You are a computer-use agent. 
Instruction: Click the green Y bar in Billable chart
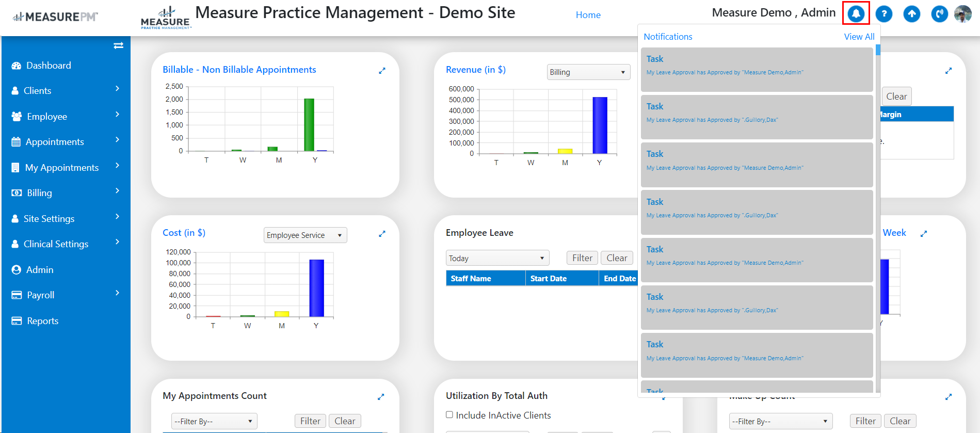309,125
